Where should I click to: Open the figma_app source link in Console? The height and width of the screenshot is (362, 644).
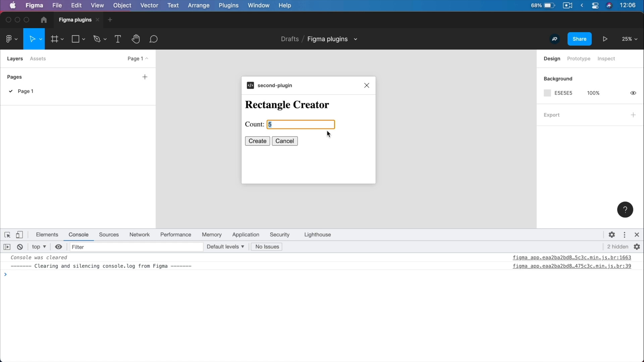tap(573, 257)
